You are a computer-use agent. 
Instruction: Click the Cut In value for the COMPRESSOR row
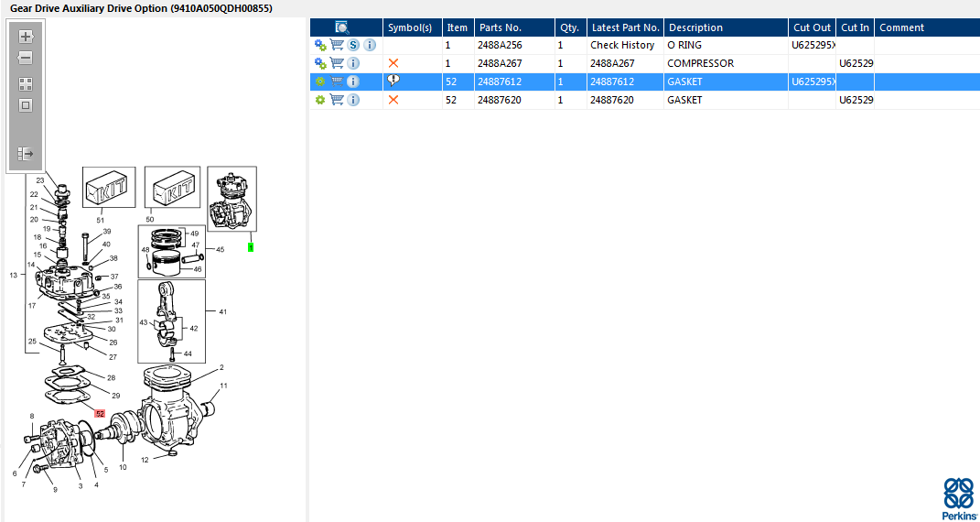pyautogui.click(x=856, y=63)
